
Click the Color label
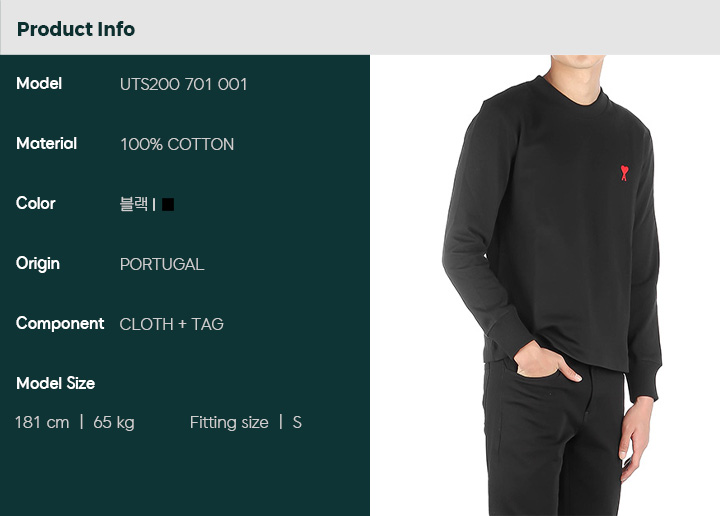coord(35,203)
